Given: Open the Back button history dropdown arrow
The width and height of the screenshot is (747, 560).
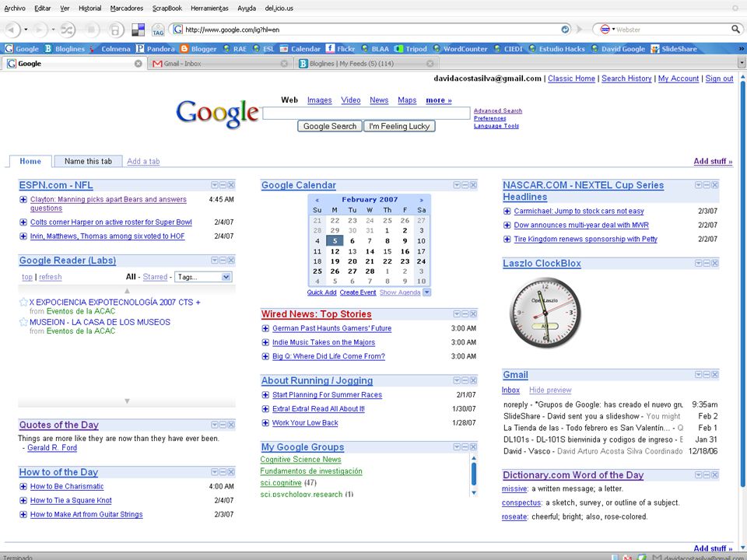Looking at the screenshot, I should [x=26, y=30].
